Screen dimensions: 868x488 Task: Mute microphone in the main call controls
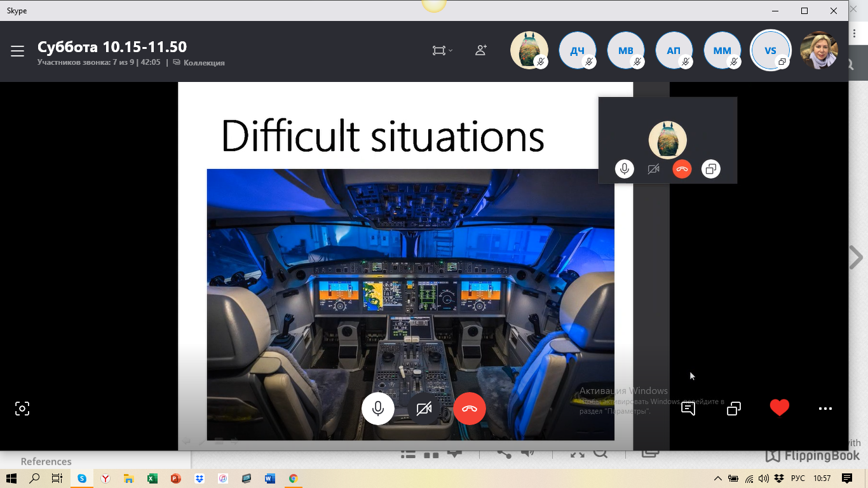pyautogui.click(x=378, y=409)
